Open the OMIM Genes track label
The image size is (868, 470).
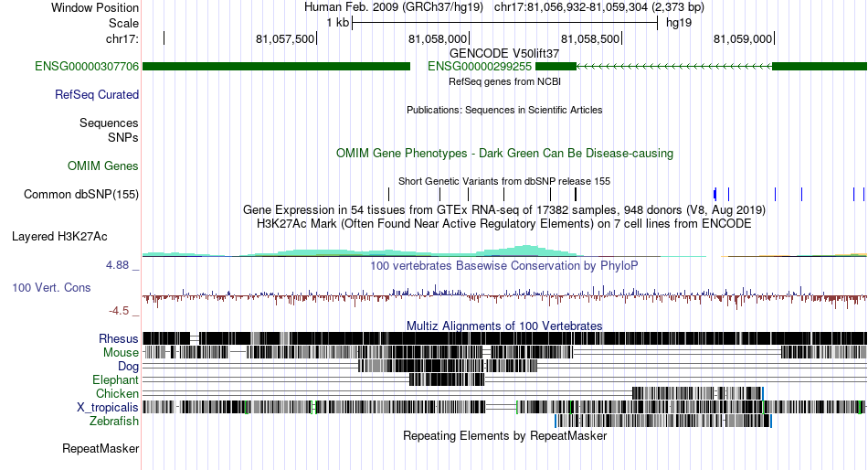coord(103,166)
